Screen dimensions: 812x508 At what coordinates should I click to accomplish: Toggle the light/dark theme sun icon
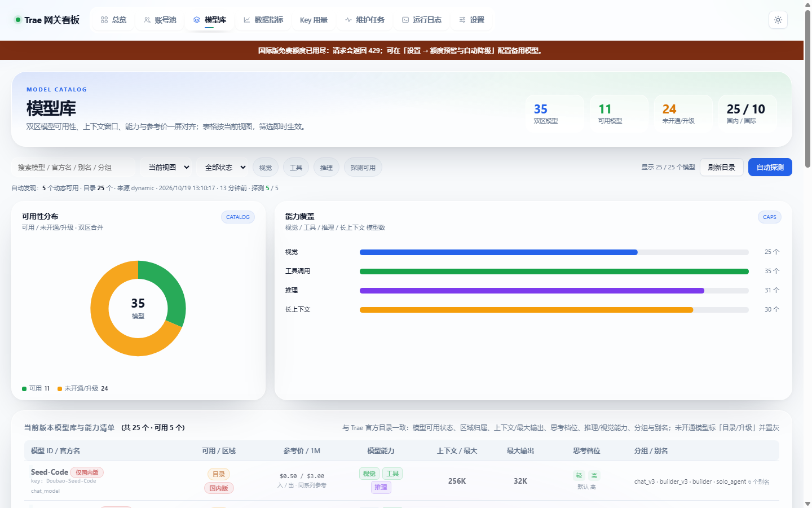pos(778,20)
